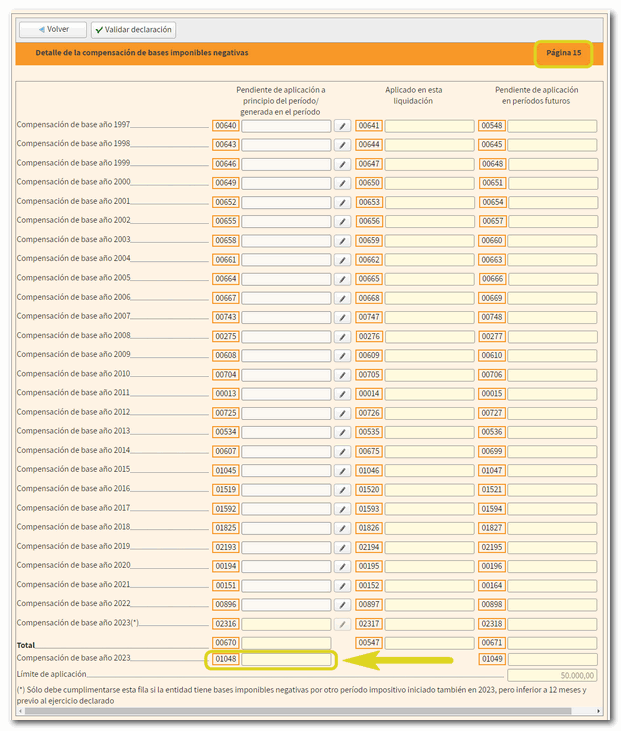
Task: Click the Límite de aplicación value field
Action: (552, 676)
